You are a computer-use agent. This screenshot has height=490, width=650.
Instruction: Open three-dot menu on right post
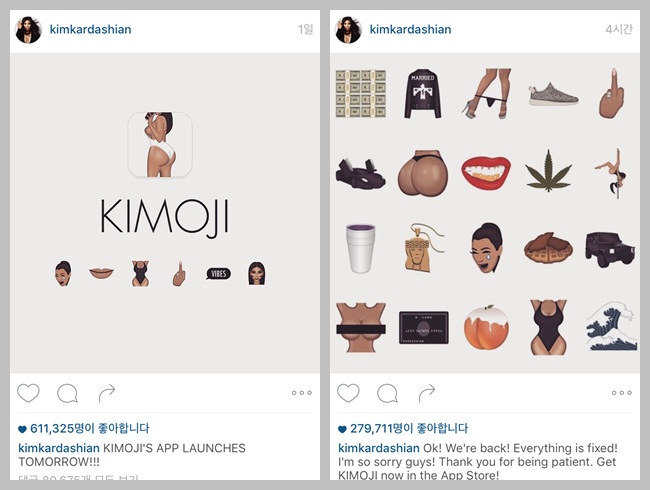click(x=622, y=393)
